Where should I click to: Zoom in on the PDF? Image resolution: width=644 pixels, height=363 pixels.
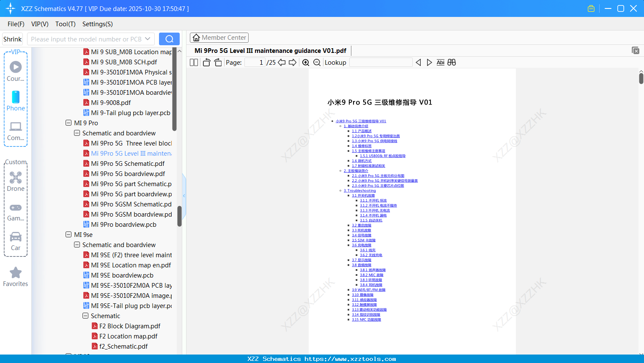point(306,63)
